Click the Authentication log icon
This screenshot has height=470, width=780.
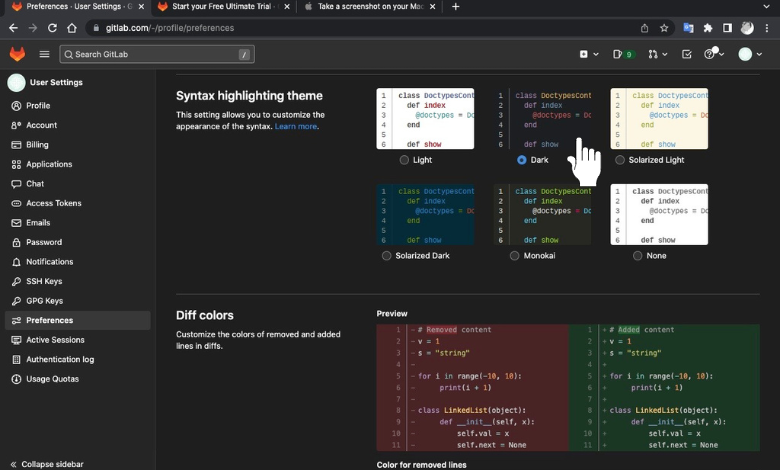click(16, 359)
